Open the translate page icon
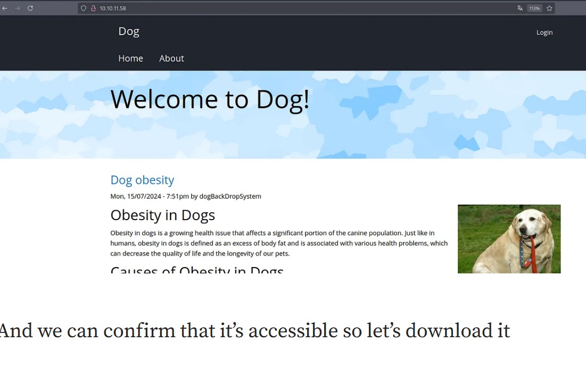 (520, 8)
